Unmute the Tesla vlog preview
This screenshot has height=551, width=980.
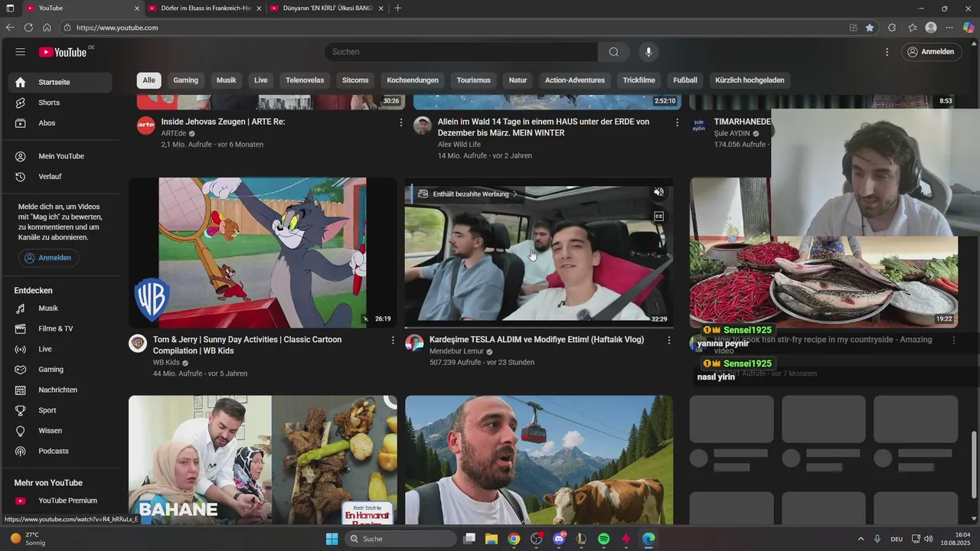[658, 193]
